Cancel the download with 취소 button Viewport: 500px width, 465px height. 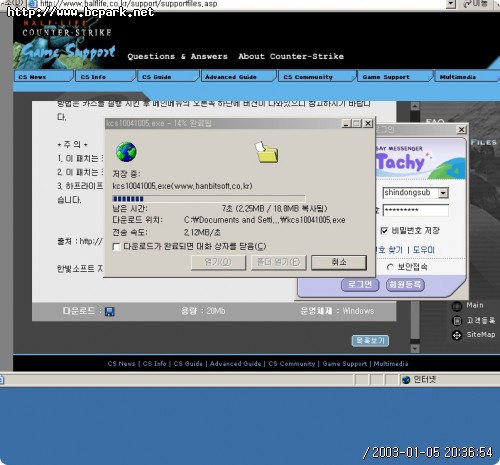click(x=339, y=262)
